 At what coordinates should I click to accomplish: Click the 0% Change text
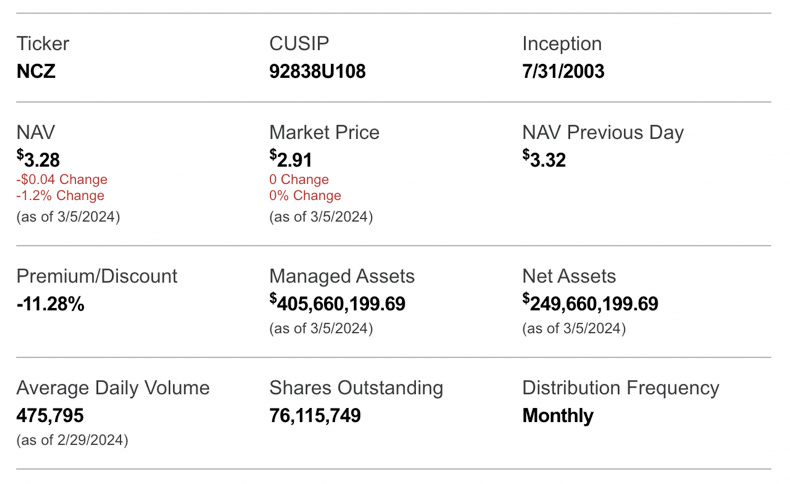[305, 196]
